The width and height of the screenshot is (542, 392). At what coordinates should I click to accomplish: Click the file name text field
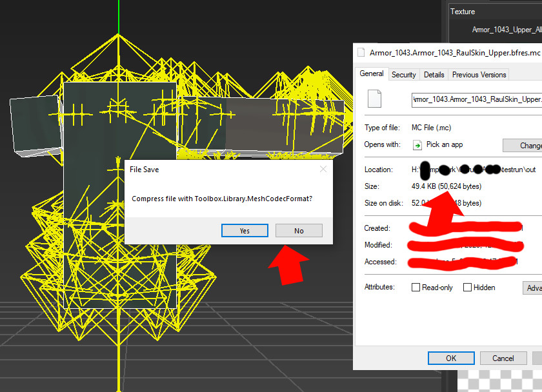point(476,99)
